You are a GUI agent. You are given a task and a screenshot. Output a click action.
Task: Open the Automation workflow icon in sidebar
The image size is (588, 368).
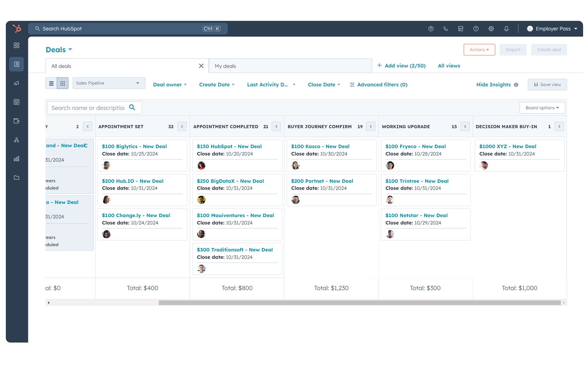pyautogui.click(x=17, y=140)
